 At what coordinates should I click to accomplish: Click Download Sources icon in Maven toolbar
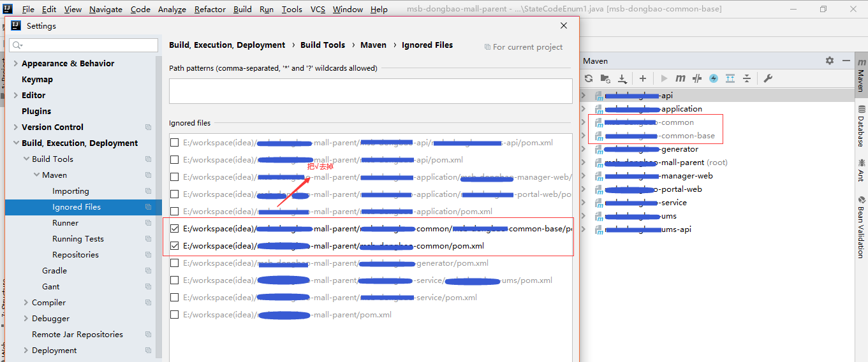pyautogui.click(x=622, y=78)
